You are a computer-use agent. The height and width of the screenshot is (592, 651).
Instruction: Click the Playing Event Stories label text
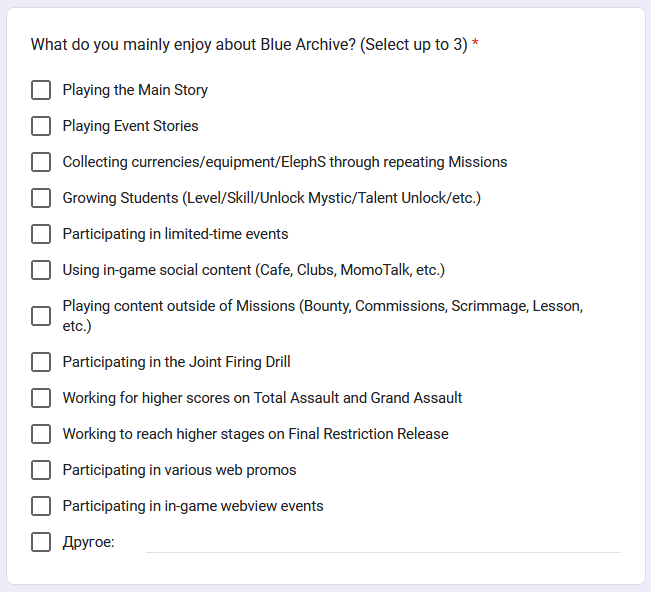click(130, 126)
